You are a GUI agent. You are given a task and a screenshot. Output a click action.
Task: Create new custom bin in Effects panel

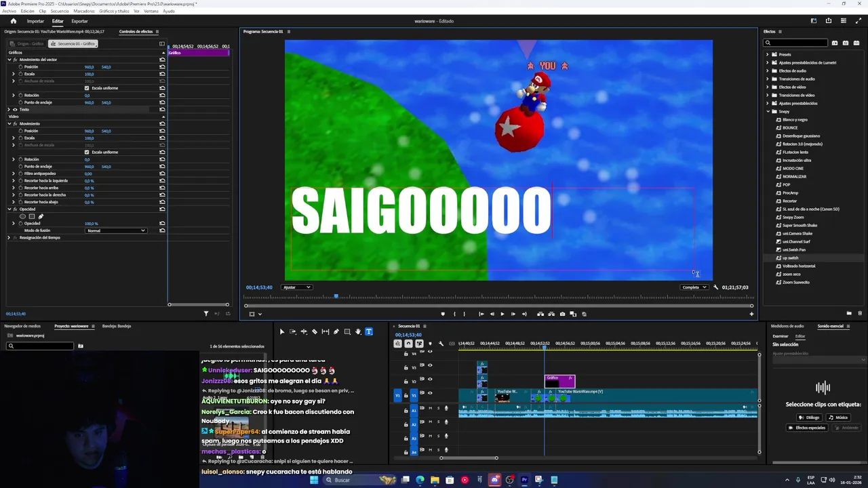point(849,313)
